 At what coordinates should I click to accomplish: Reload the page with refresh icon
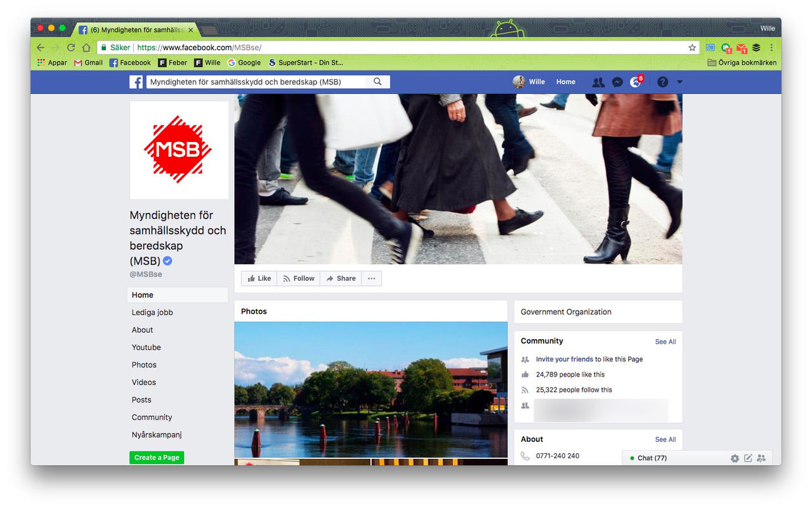point(71,48)
